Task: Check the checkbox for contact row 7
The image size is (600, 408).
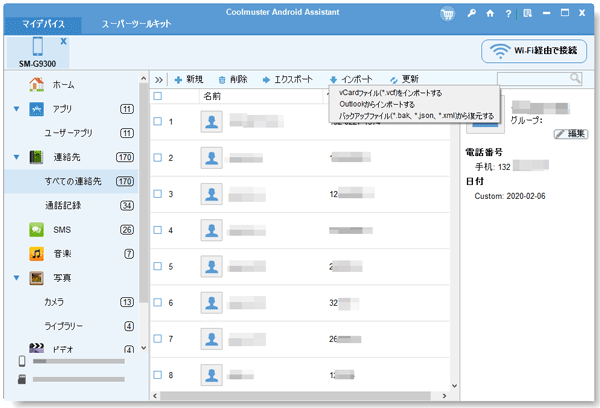Action: [x=158, y=338]
